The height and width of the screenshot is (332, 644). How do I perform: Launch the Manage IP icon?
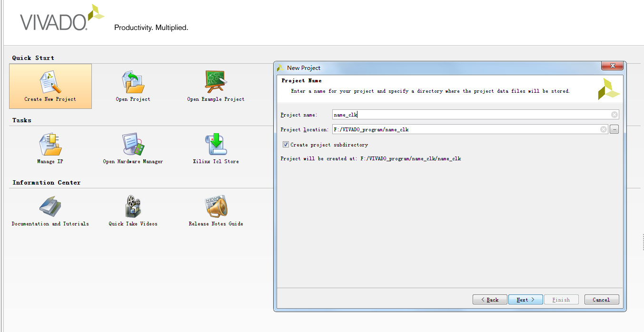tap(50, 144)
